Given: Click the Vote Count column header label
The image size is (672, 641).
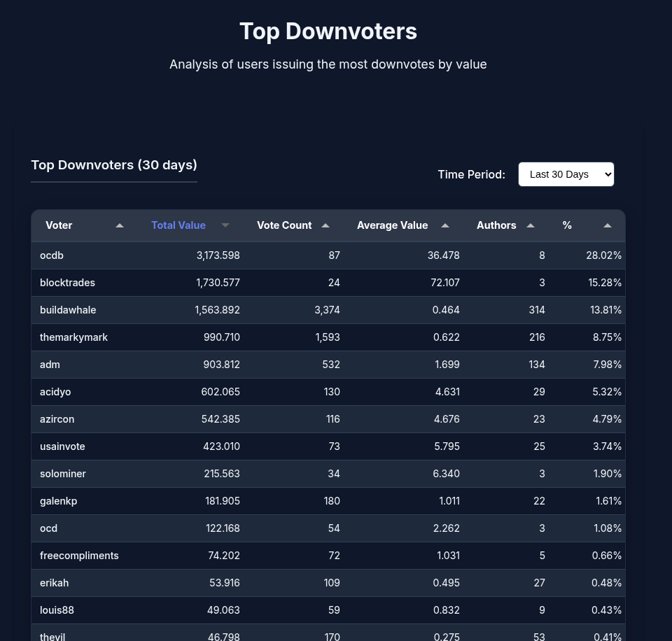Looking at the screenshot, I should click(x=284, y=225).
